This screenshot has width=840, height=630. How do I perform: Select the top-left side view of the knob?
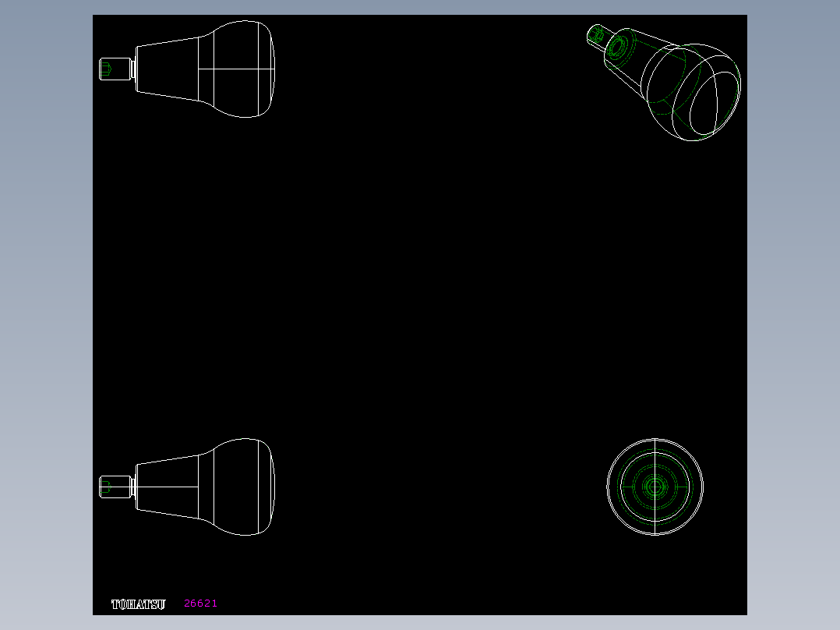coord(187,69)
